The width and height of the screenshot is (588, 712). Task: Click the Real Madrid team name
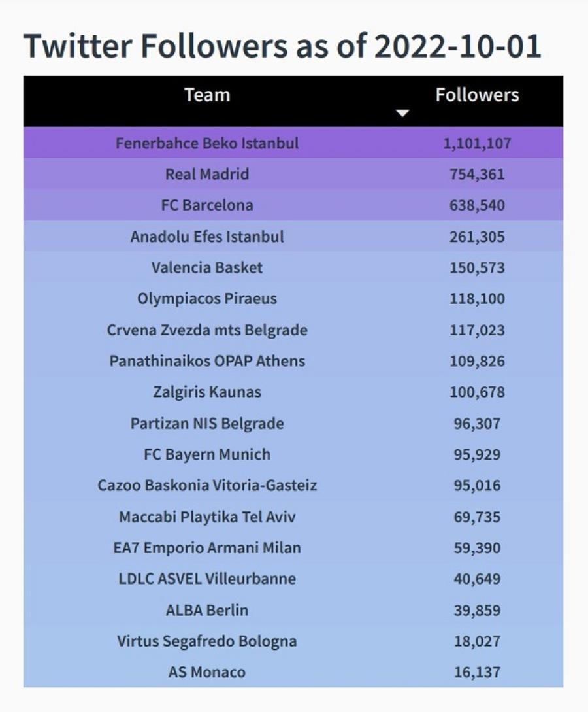tap(207, 175)
